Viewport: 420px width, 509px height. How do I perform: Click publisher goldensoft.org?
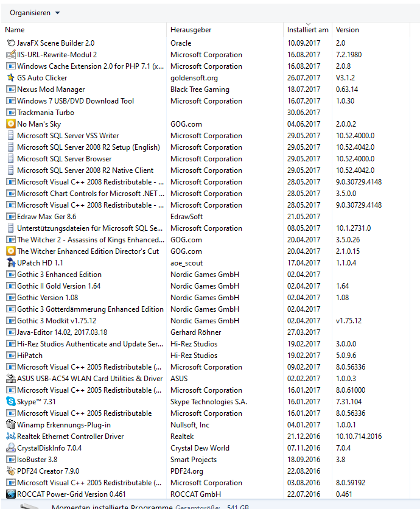click(x=194, y=78)
